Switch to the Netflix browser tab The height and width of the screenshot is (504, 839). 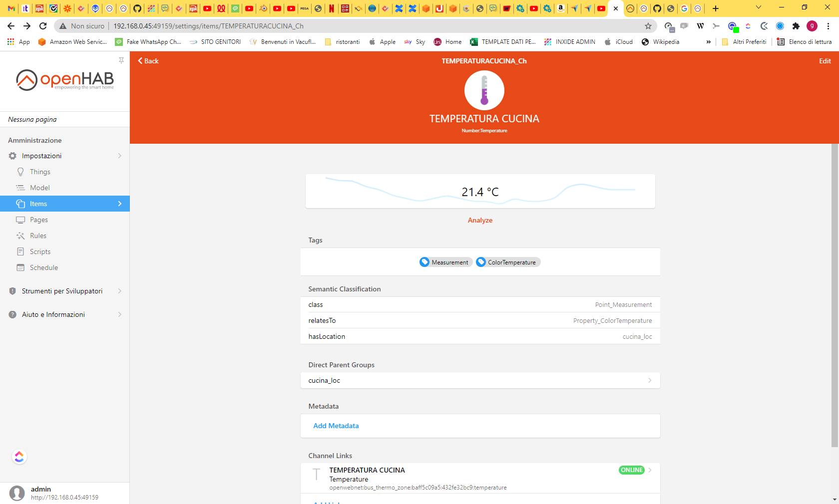(332, 8)
